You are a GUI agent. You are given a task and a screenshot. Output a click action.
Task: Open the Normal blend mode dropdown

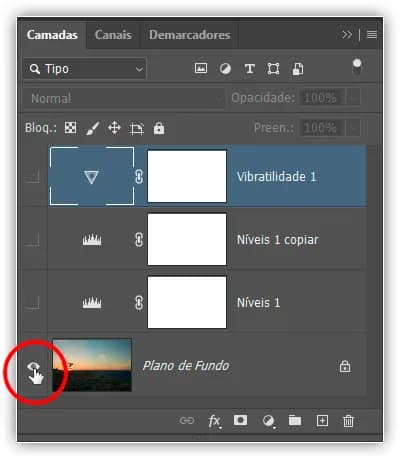124,98
